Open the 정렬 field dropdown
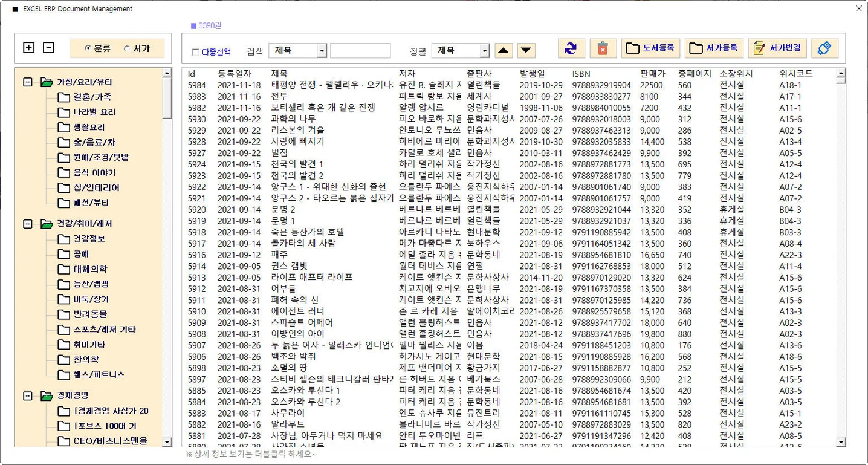This screenshot has height=465, width=868. [x=484, y=51]
